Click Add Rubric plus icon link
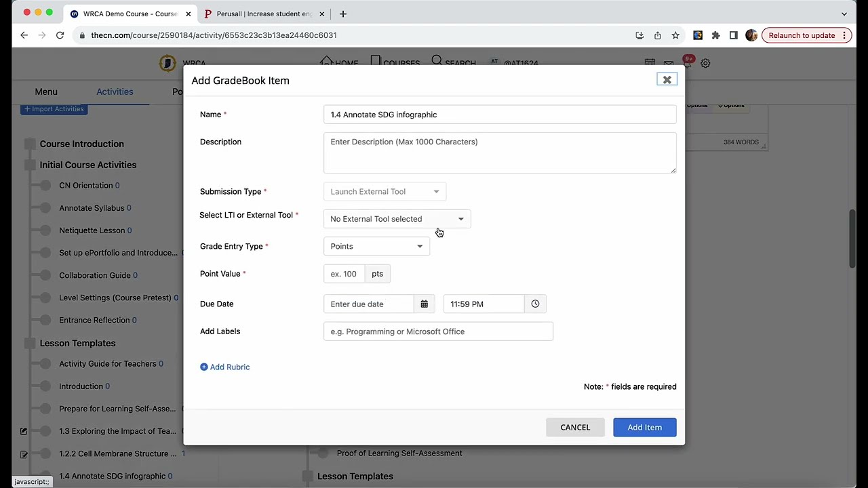Viewport: 868px width, 488px height. 224,367
